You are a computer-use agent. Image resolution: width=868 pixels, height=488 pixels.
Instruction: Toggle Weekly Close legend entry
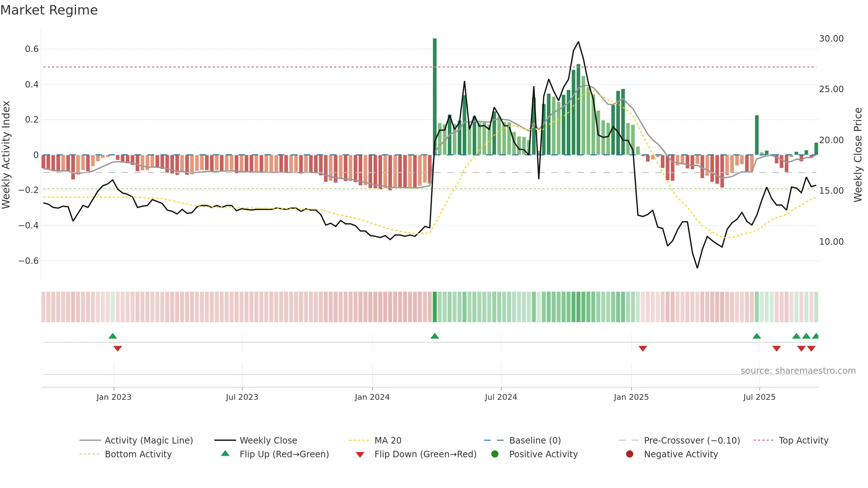(256, 440)
